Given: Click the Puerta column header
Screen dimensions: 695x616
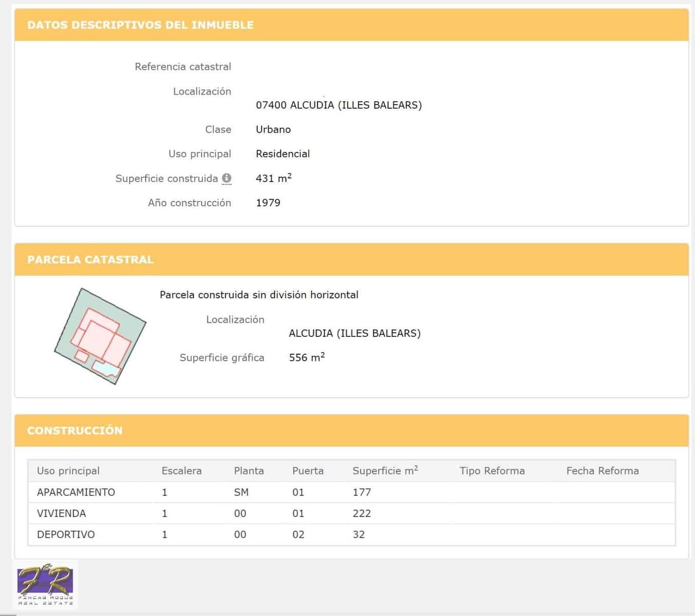Looking at the screenshot, I should pos(308,471).
